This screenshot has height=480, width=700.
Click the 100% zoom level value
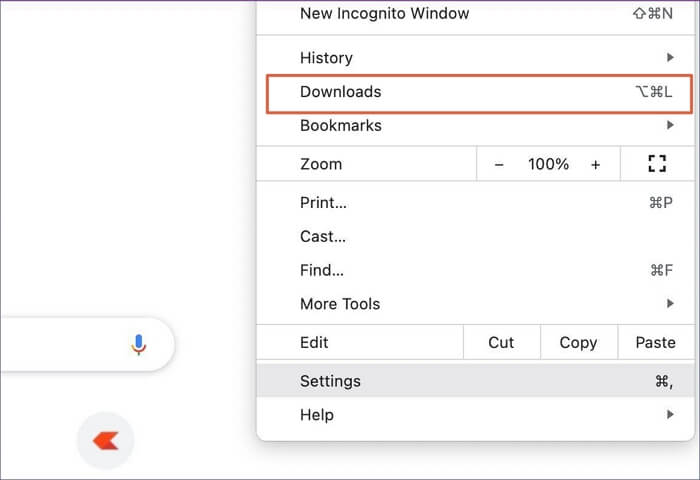coord(548,164)
